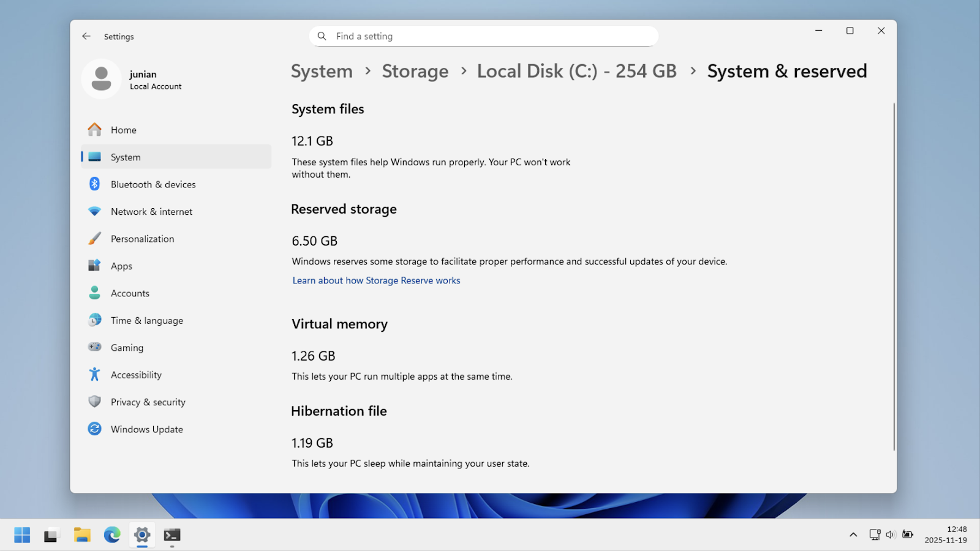Click the Accessibility figure icon
Screen dimensions: 980x551
pos(94,374)
